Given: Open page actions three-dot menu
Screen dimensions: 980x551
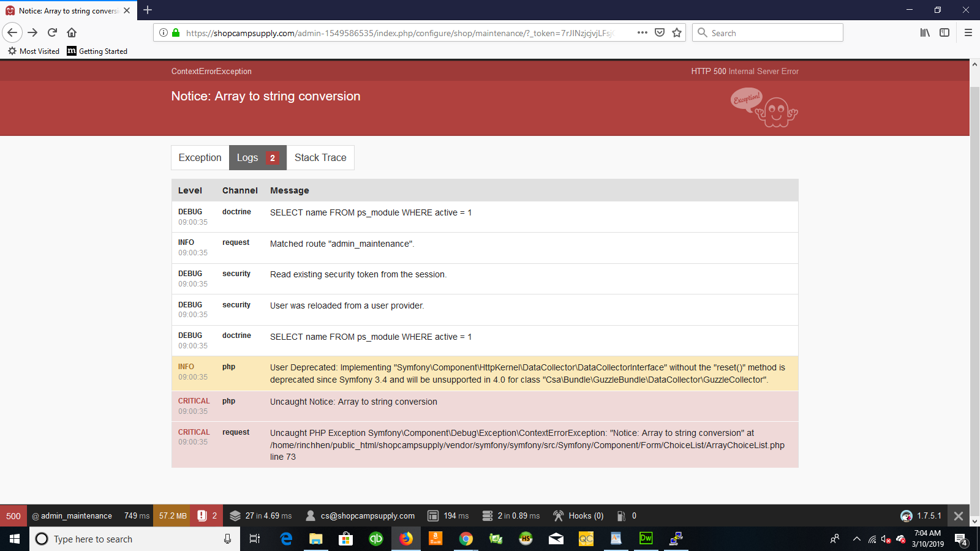Looking at the screenshot, I should (x=642, y=32).
